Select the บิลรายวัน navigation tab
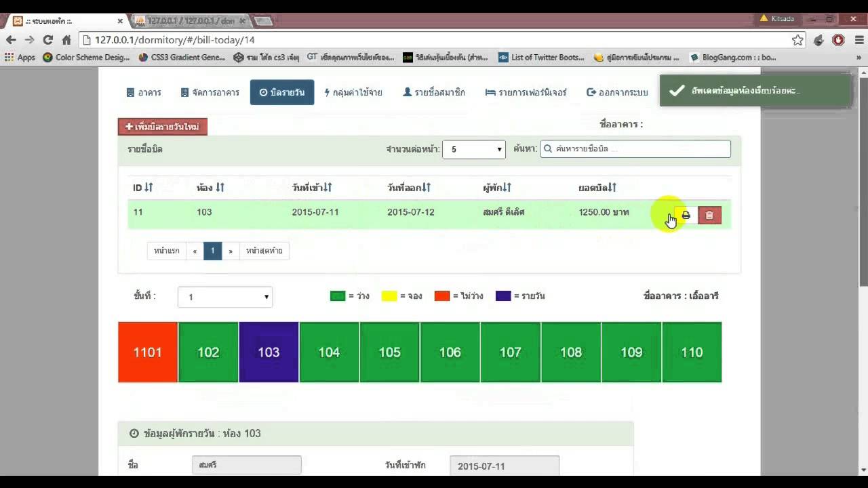 (282, 92)
